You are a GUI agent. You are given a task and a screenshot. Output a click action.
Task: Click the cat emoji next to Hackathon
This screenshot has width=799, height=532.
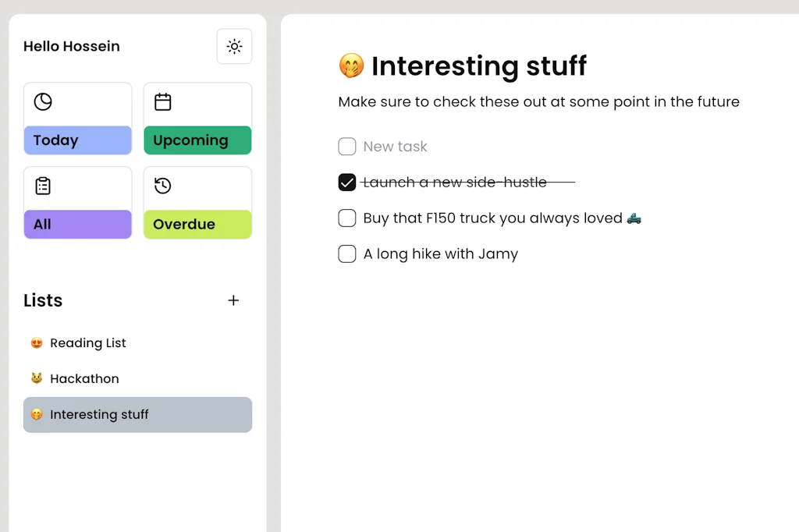[35, 378]
